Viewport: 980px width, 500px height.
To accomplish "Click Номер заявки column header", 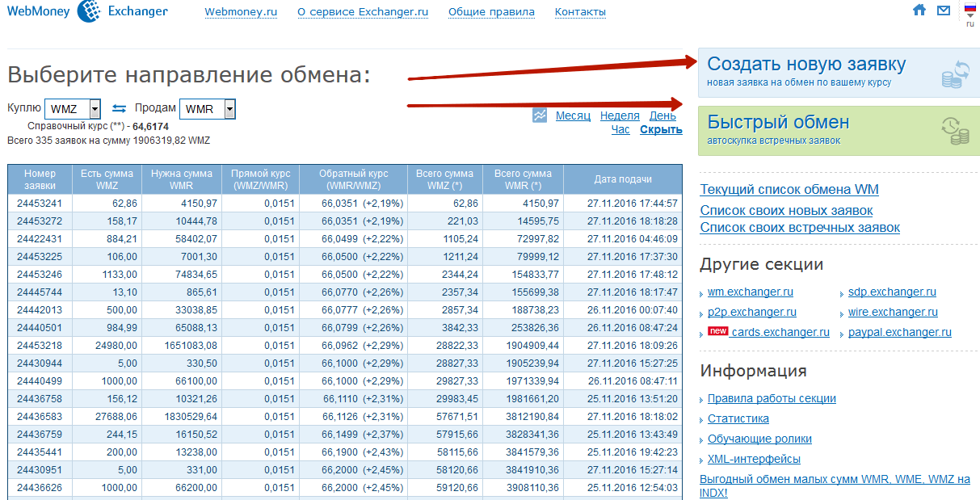I will pos(40,179).
